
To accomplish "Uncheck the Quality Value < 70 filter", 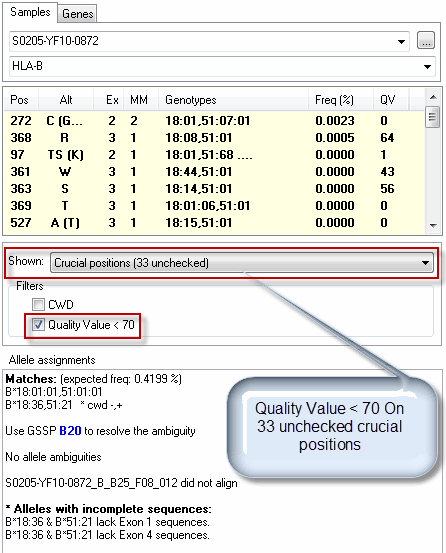I will point(38,324).
